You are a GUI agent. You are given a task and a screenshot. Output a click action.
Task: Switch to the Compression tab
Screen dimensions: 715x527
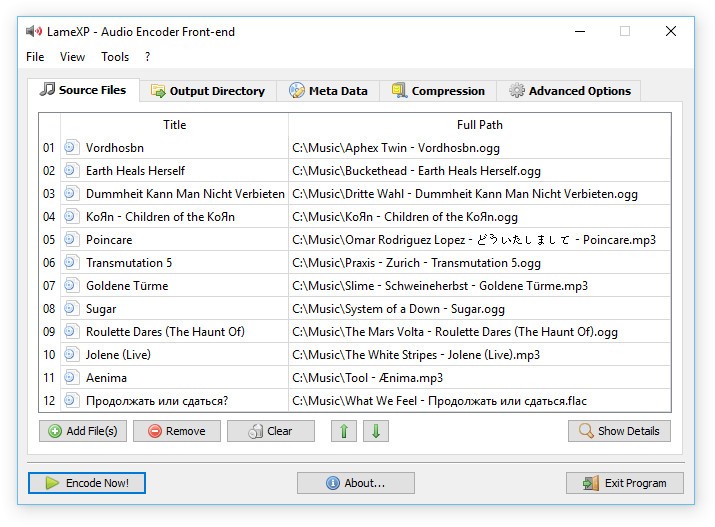click(437, 91)
